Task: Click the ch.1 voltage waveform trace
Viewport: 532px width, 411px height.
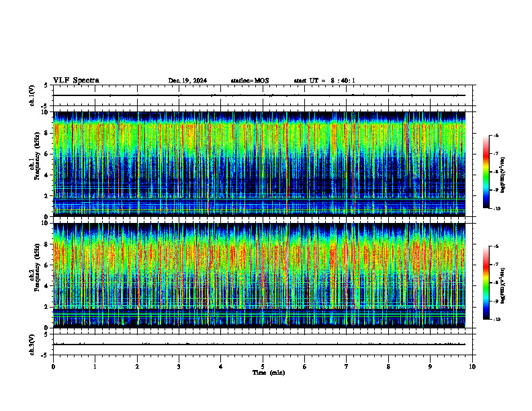Action: pyautogui.click(x=259, y=95)
